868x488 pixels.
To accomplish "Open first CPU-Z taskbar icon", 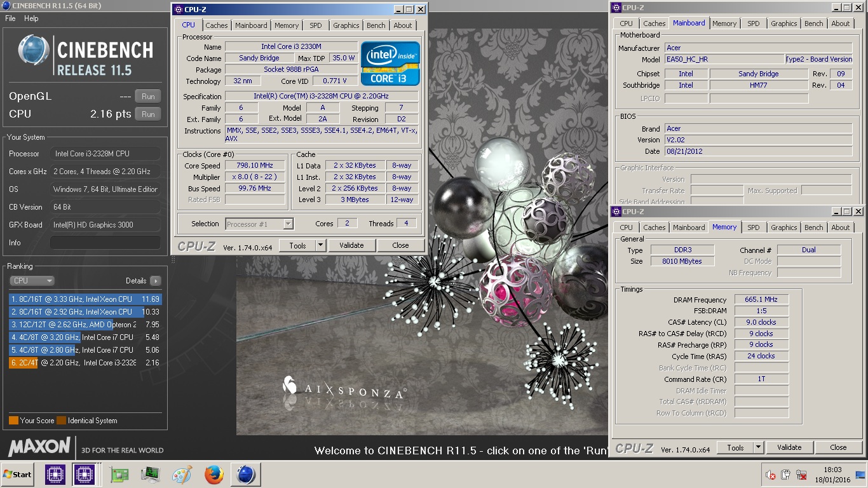I will click(55, 475).
